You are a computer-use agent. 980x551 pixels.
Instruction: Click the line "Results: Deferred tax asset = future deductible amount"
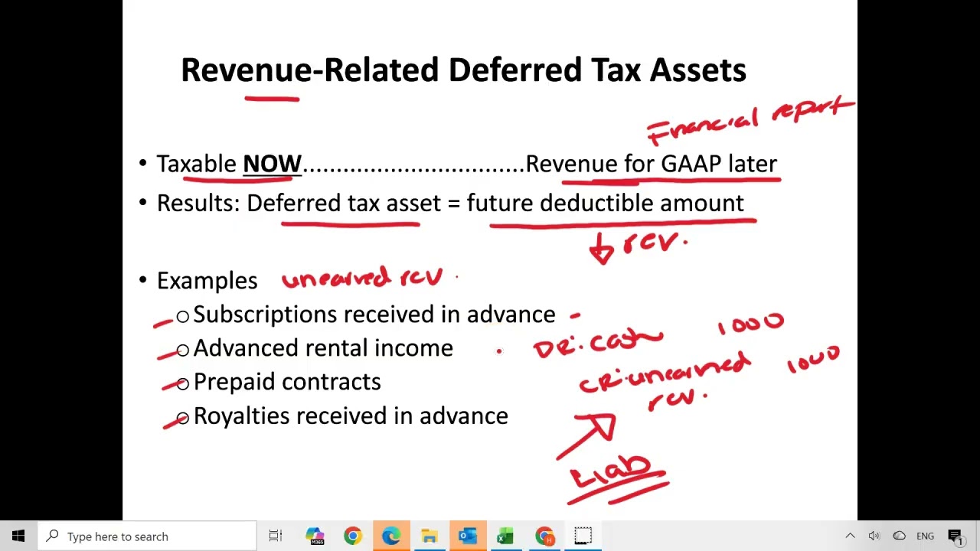[x=450, y=204]
